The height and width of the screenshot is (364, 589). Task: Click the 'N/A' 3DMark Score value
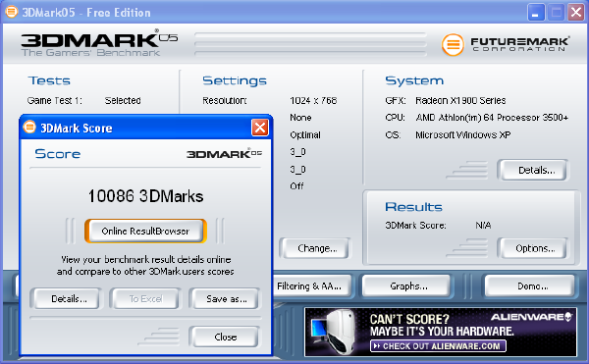pos(483,225)
